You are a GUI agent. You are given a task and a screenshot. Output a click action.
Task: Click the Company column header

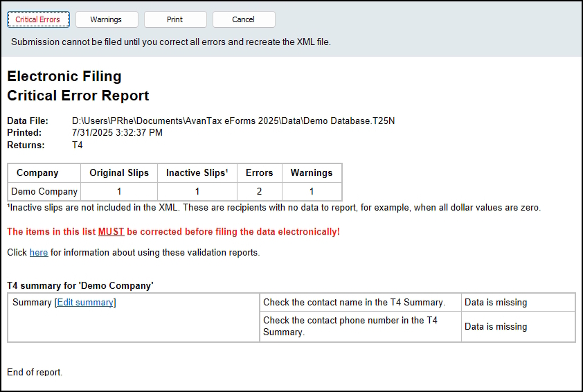coord(37,173)
